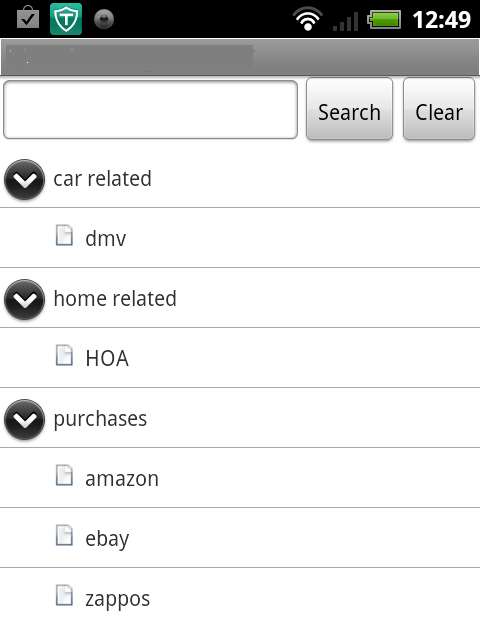
Task: Tap the round gray notification icon
Action: point(104,20)
